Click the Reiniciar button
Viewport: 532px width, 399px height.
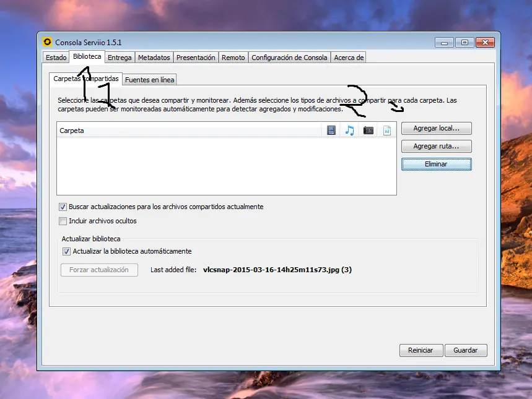click(x=421, y=350)
